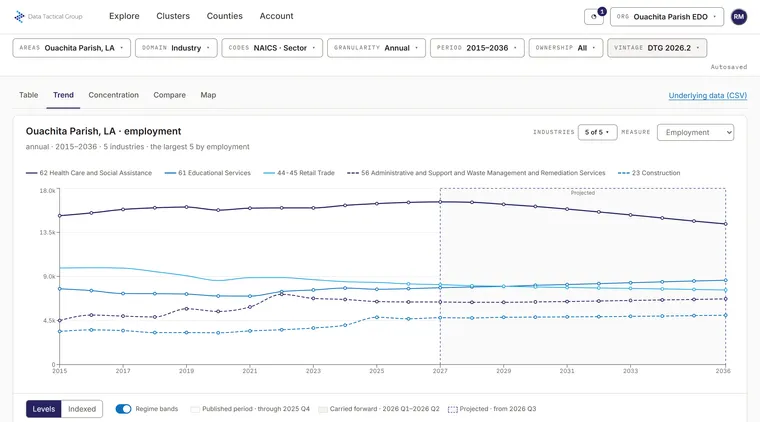Toggle the Regime bands switch
This screenshot has height=422, width=760.
[124, 409]
